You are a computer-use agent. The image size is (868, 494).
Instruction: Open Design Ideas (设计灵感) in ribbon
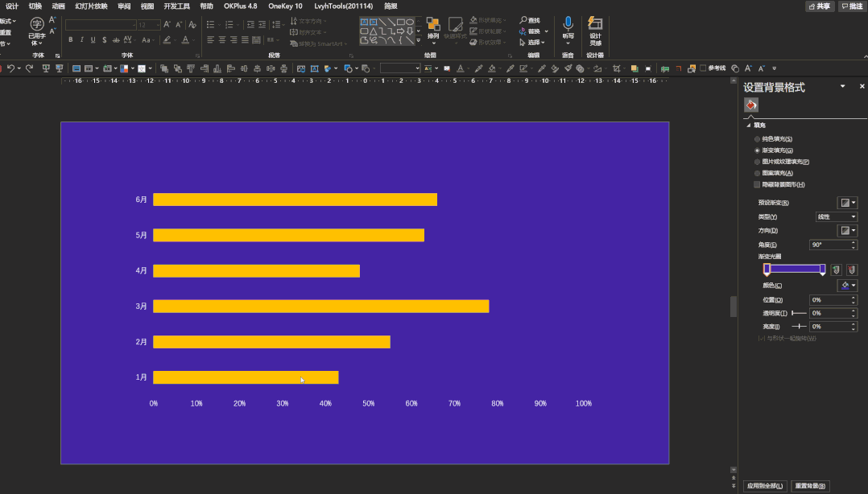pos(595,29)
